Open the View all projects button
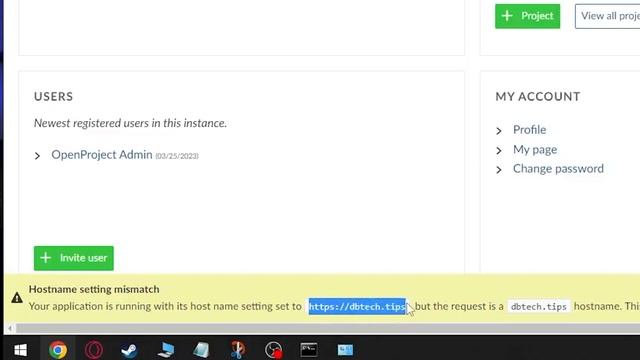The width and height of the screenshot is (640, 360). tap(607, 16)
